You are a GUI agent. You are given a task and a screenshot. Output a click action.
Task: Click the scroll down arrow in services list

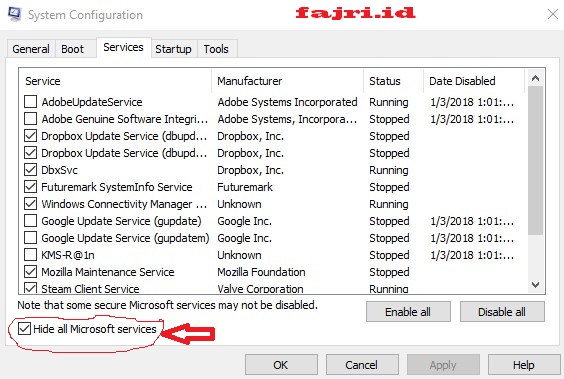click(x=535, y=285)
